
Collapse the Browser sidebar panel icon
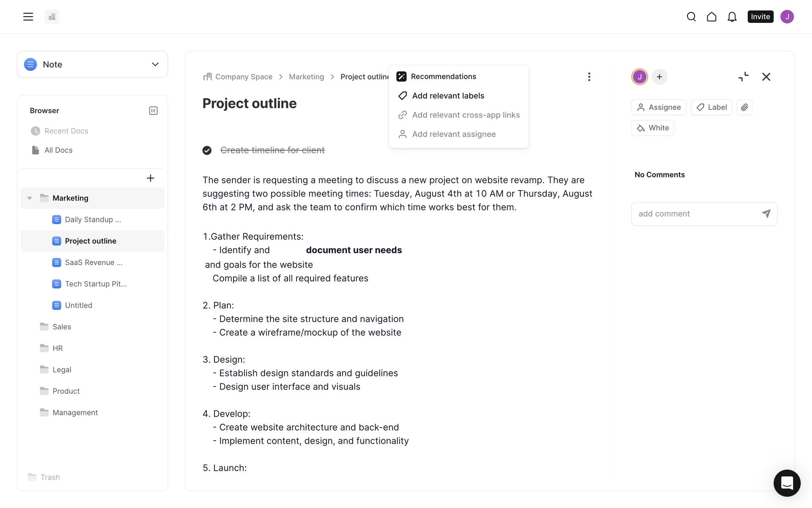point(153,110)
